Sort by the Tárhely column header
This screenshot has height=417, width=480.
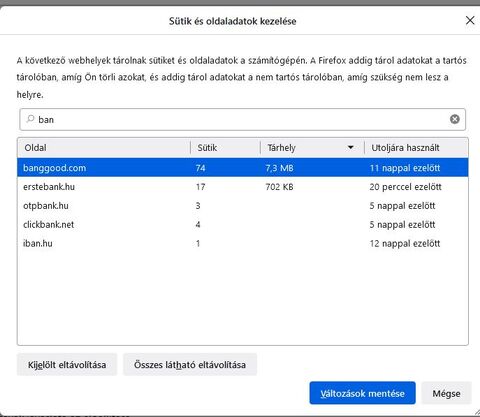[312, 148]
